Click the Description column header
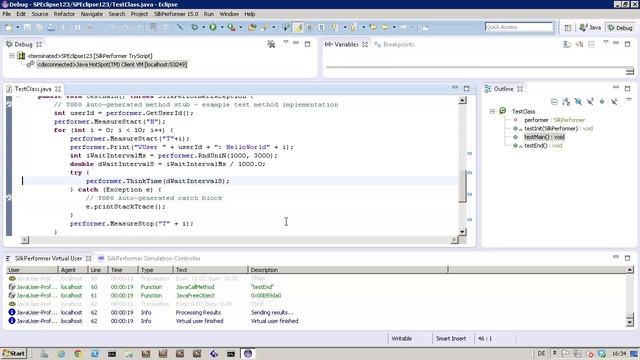The height and width of the screenshot is (360, 640). click(347, 270)
